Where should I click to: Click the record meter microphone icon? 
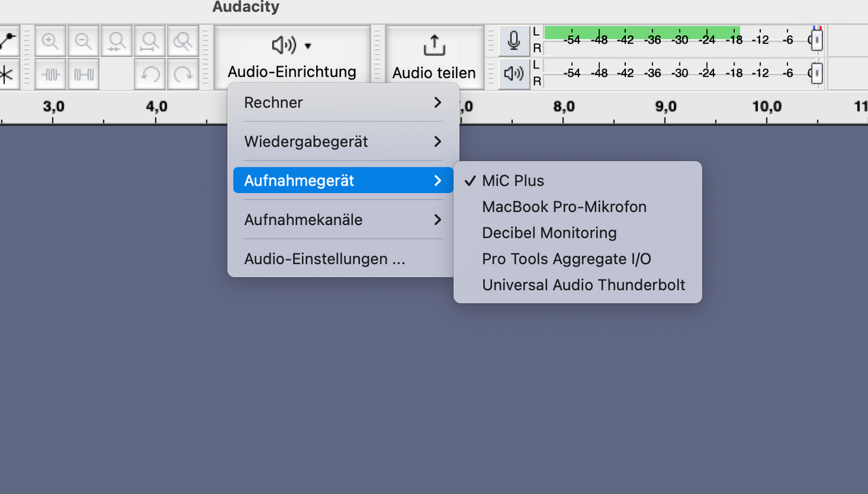tap(514, 41)
